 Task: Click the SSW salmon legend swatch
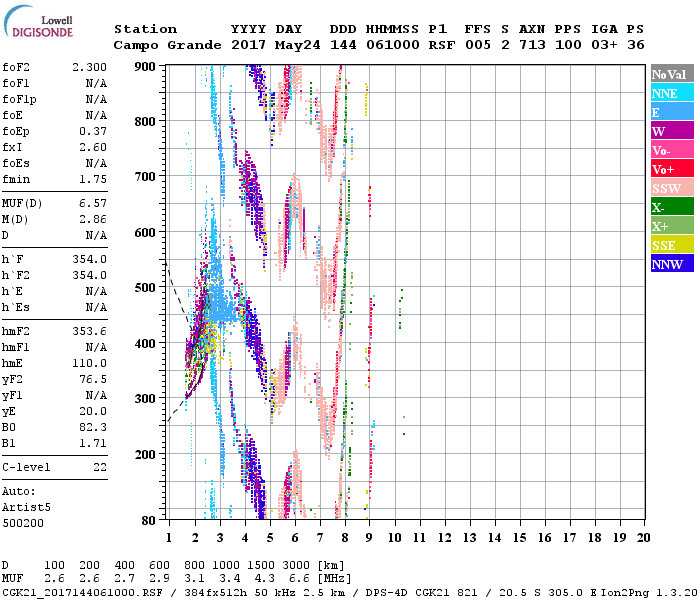(672, 188)
